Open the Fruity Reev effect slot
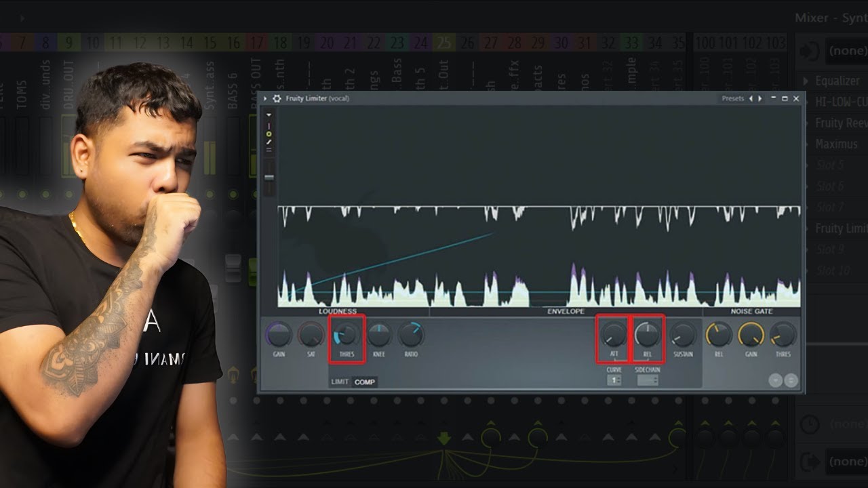Image resolution: width=868 pixels, height=488 pixels. tap(841, 123)
